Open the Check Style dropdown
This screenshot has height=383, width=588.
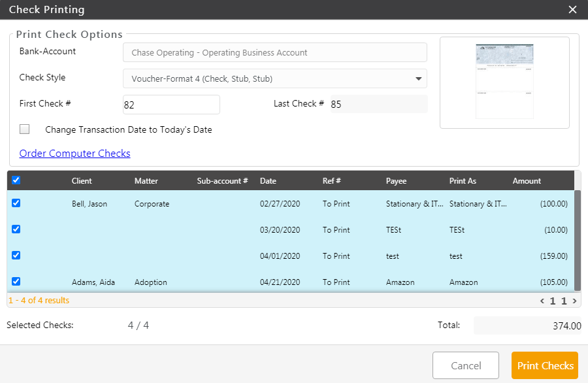click(274, 79)
